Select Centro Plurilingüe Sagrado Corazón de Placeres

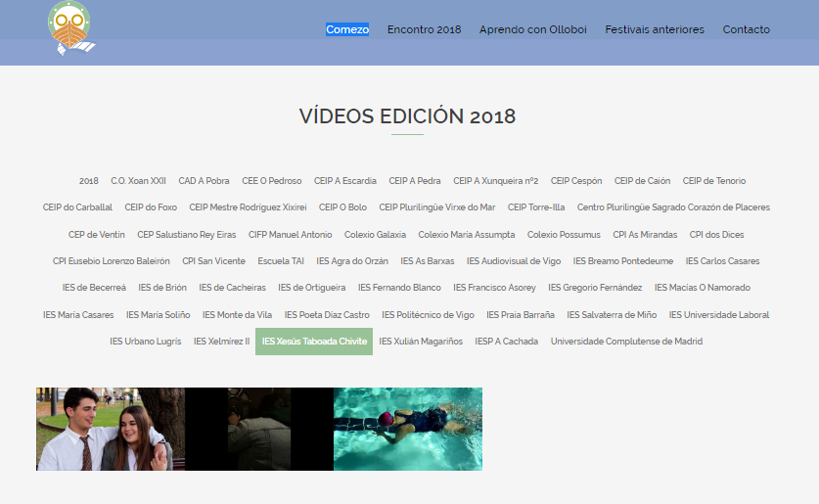point(673,207)
